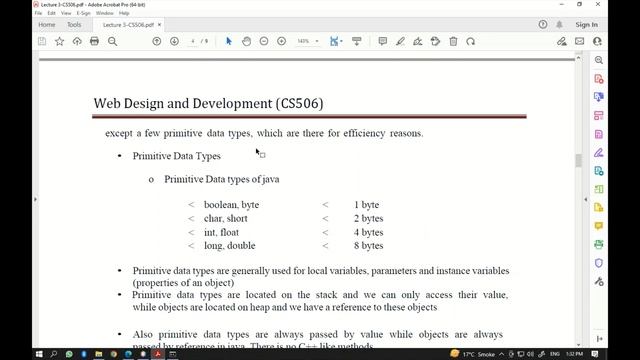The image size is (640, 360).
Task: Open the Protect shield tool in right pane
Action: click(x=599, y=263)
